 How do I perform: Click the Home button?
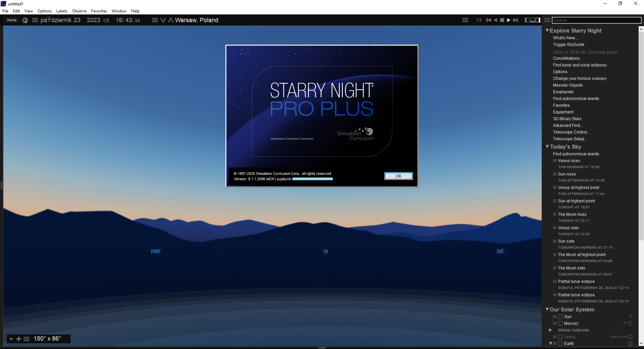tap(12, 20)
